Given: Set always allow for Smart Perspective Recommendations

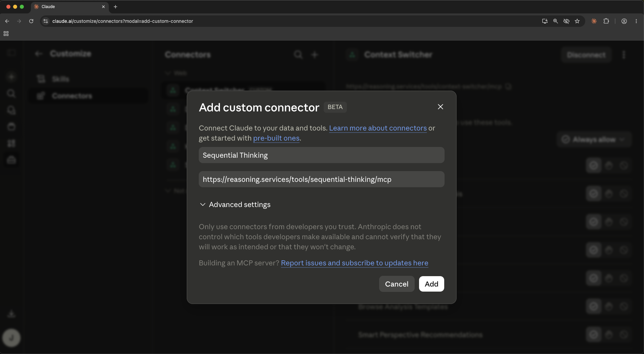Looking at the screenshot, I should (594, 335).
